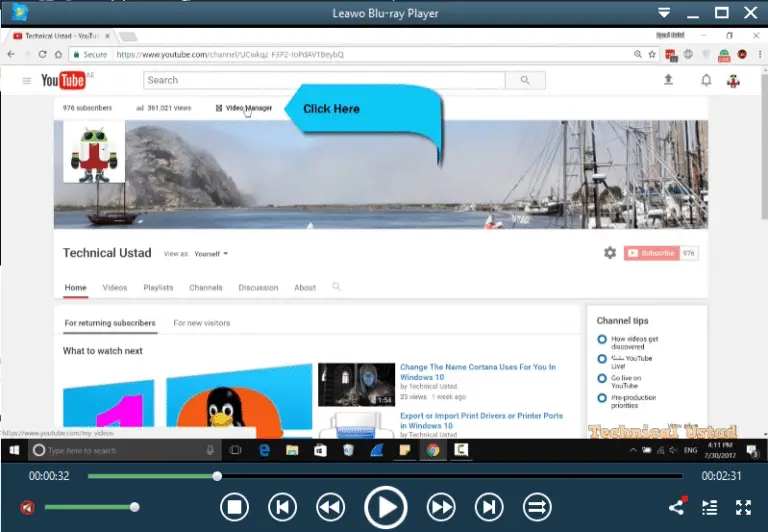Adjust the green volume slider

pyautogui.click(x=90, y=507)
